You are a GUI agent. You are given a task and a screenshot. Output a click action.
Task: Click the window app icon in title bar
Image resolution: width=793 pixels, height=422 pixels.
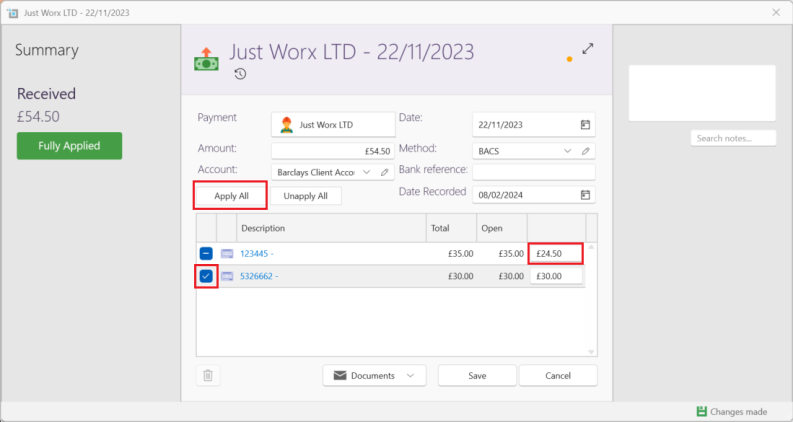tap(13, 13)
